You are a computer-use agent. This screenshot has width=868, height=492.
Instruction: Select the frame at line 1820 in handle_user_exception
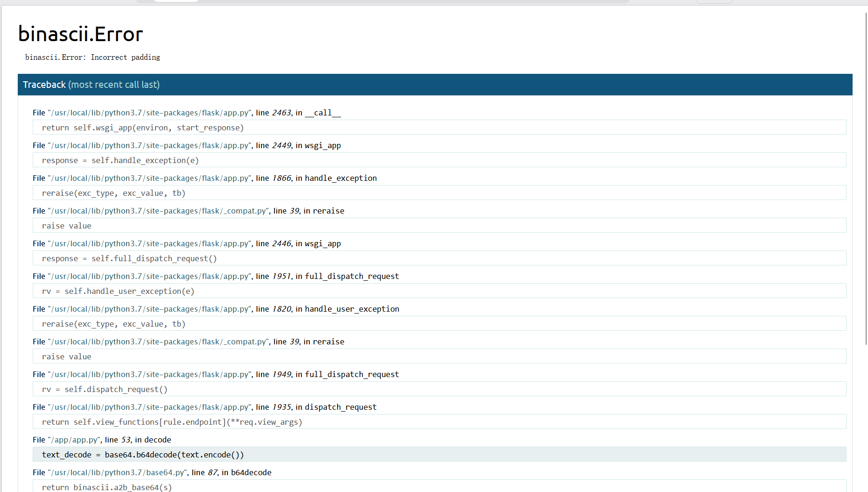pyautogui.click(x=215, y=309)
